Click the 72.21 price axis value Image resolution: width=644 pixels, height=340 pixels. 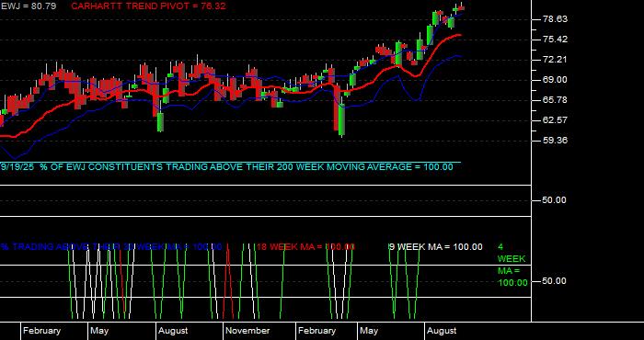tap(556, 60)
